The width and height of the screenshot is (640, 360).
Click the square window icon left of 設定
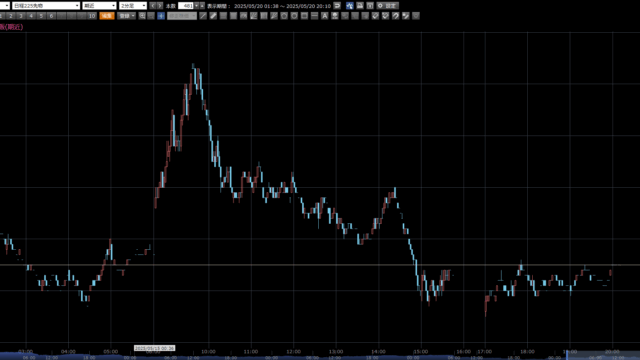pos(370,6)
